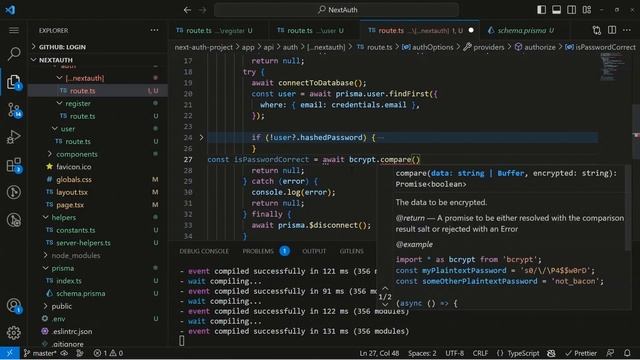Viewport: 640px width, 360px height.
Task: Switch to route.ts nextauth tab
Action: 420,31
